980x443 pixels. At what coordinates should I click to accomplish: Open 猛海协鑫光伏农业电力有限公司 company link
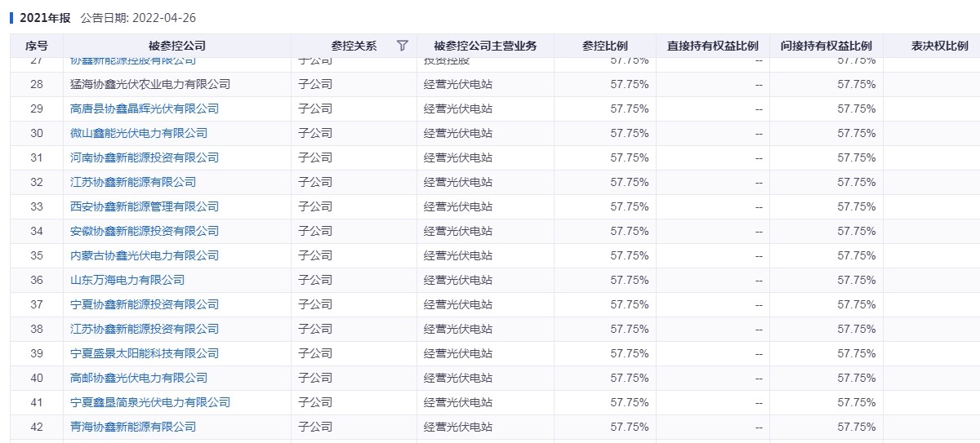150,84
